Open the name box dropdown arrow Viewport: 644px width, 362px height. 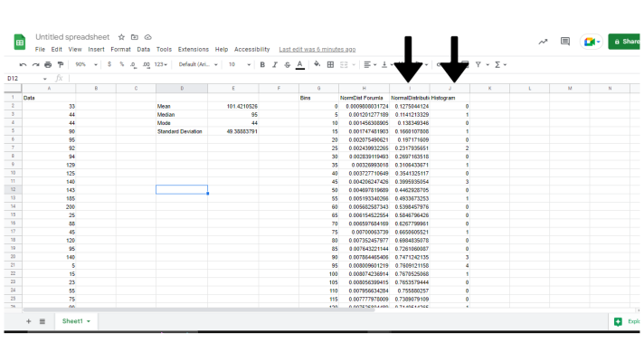[44, 79]
